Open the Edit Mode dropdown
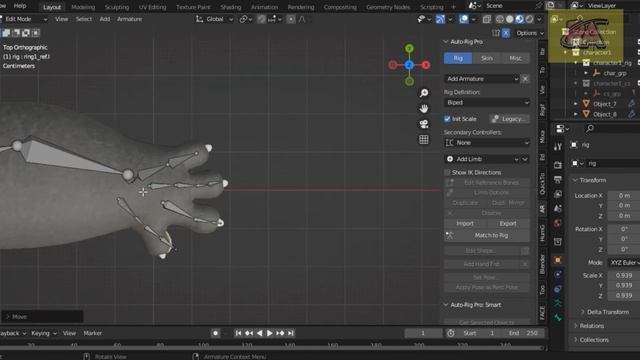 click(x=24, y=19)
